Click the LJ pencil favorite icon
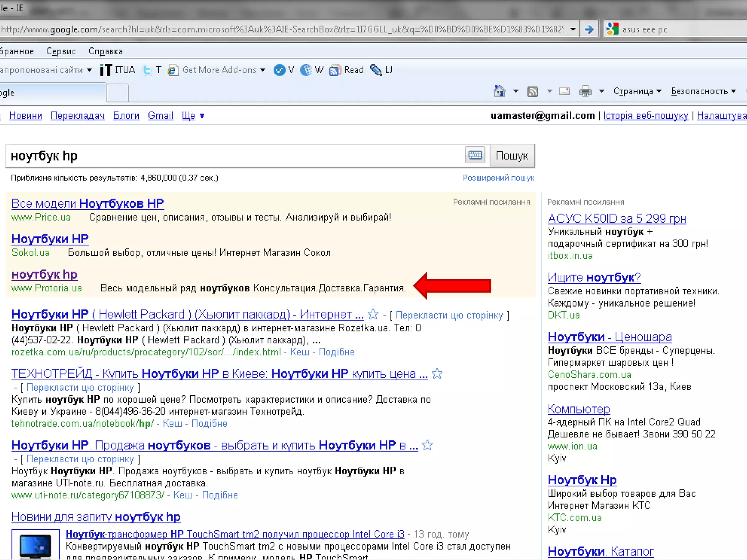The width and height of the screenshot is (747, 560). (x=376, y=70)
